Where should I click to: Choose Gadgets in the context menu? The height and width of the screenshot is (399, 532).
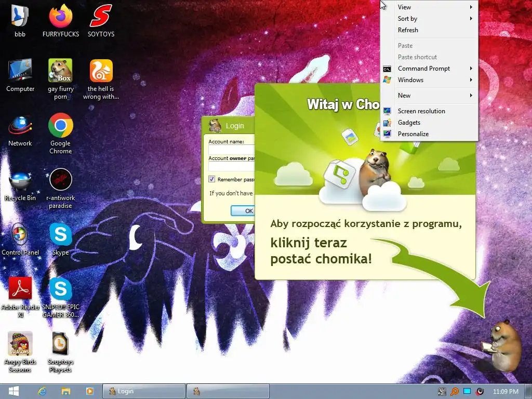point(429,123)
